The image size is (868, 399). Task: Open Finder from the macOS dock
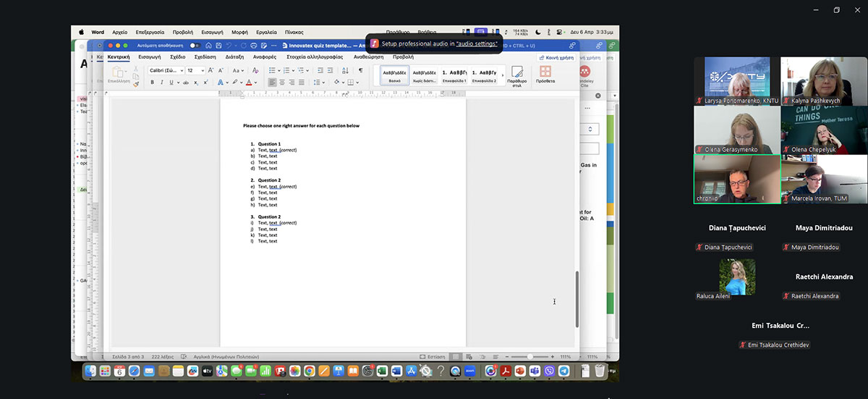(x=90, y=371)
